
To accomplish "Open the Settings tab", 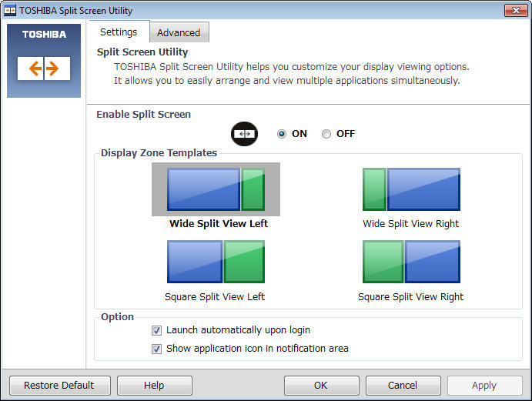I will tap(119, 32).
